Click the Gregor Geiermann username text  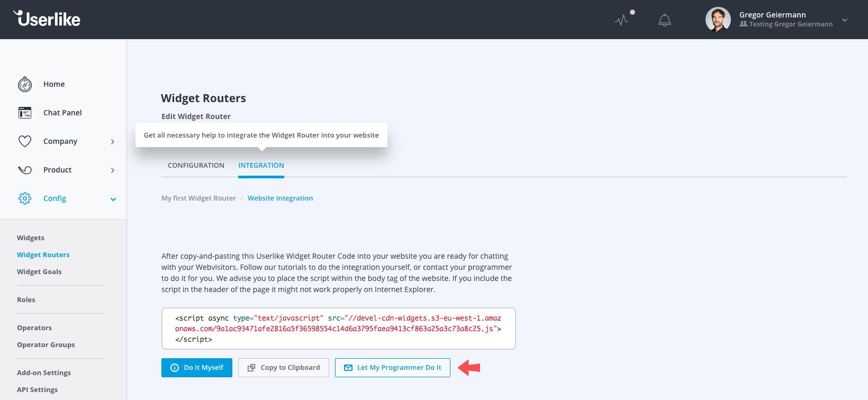tap(773, 15)
